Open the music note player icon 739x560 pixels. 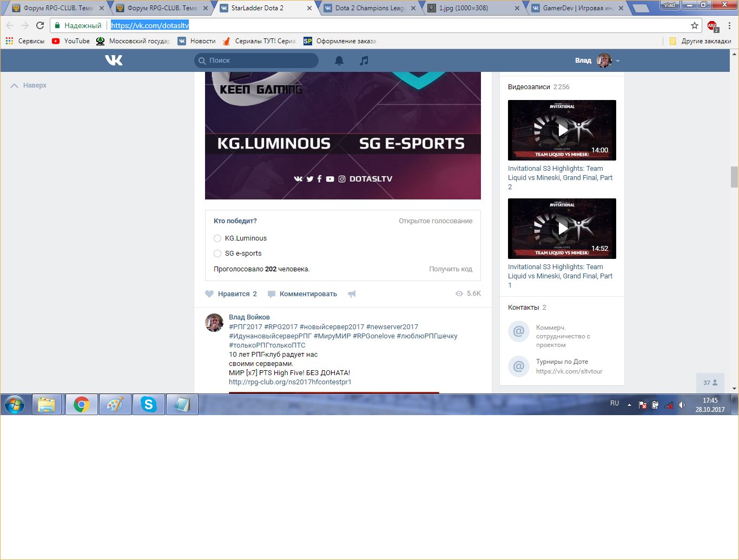pos(364,61)
